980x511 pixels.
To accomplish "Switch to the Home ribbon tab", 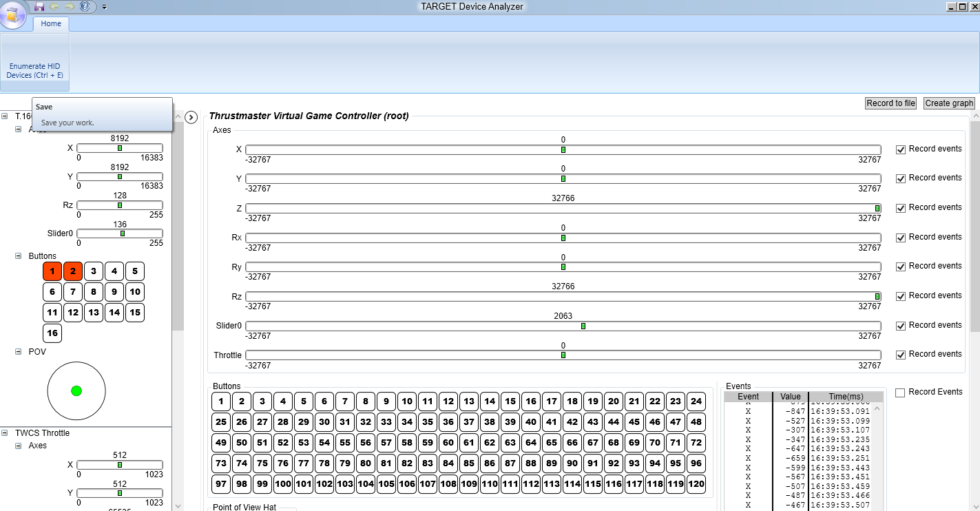I will point(51,23).
